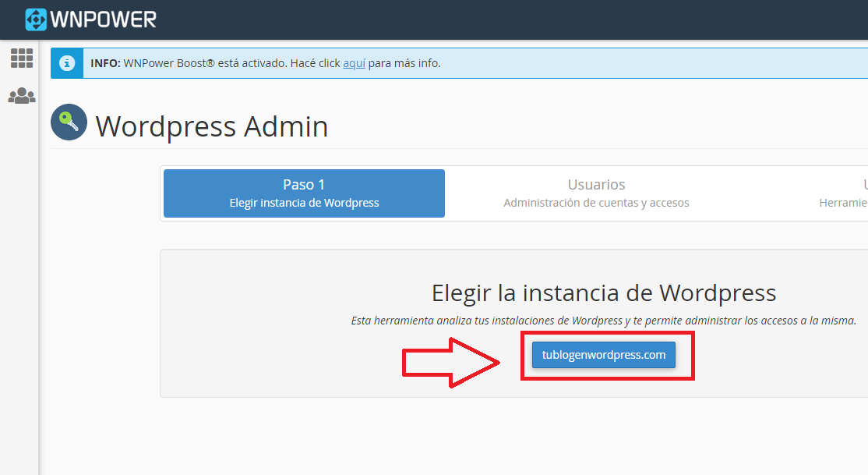Viewport: 868px width, 475px height.
Task: Select the Paso 1 tab
Action: click(304, 193)
